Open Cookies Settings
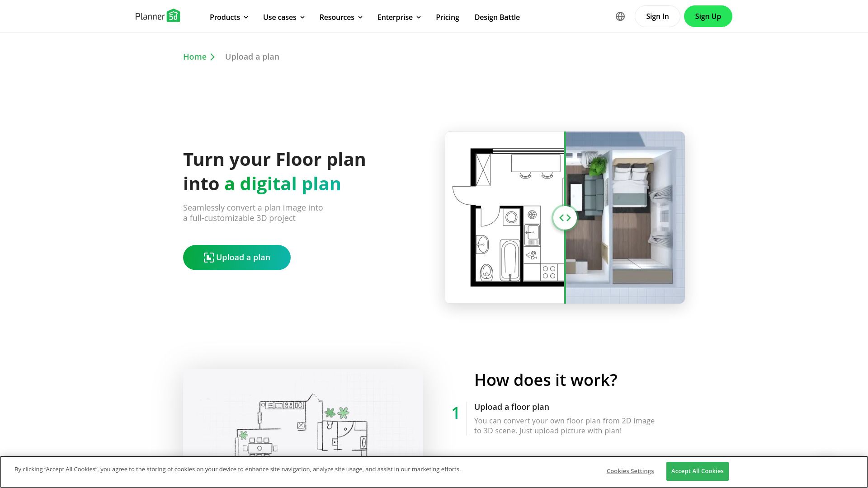The height and width of the screenshot is (488, 868). coord(630,471)
